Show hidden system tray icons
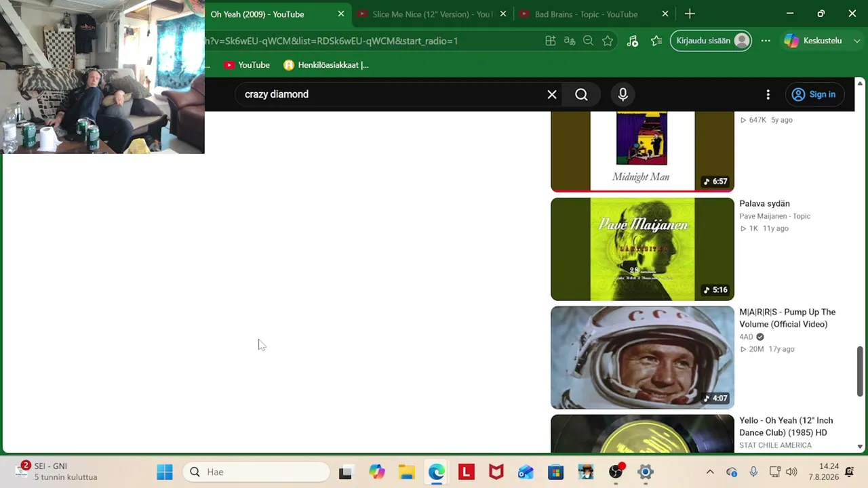The image size is (868, 488). pyautogui.click(x=710, y=472)
